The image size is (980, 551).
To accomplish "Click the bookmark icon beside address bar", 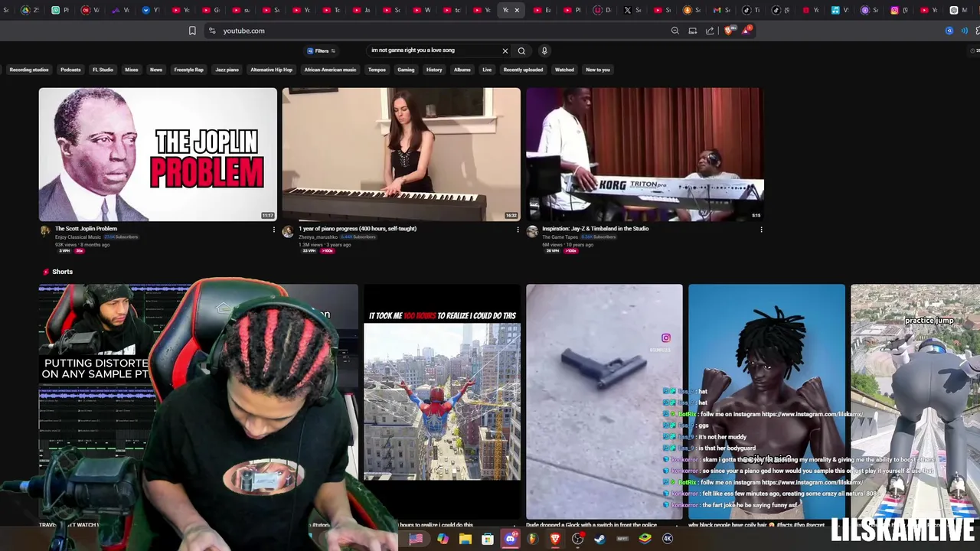I will coord(192,31).
